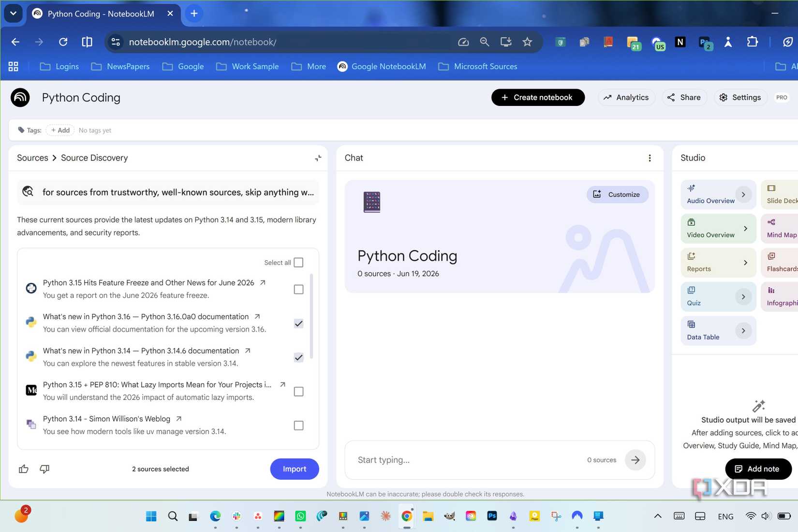798x532 pixels.
Task: Open Windows Search on the taskbar
Action: point(173,516)
